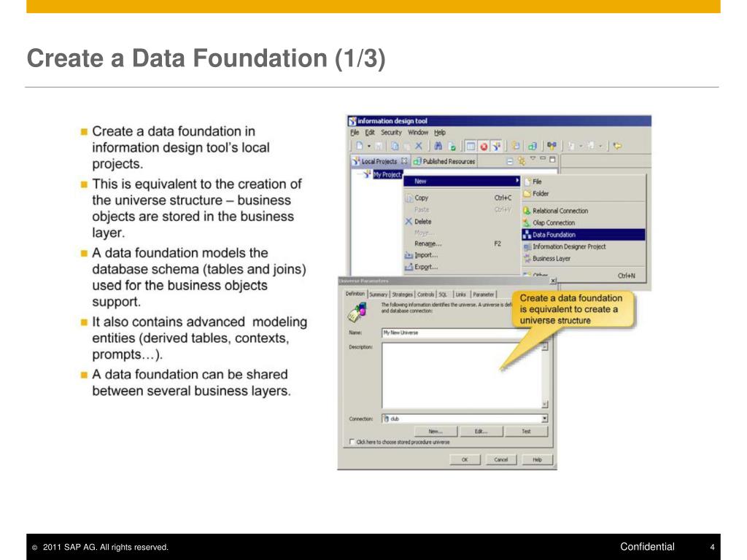Click the Information Designer Project icon
This screenshot has width=747, height=560.
click(527, 246)
